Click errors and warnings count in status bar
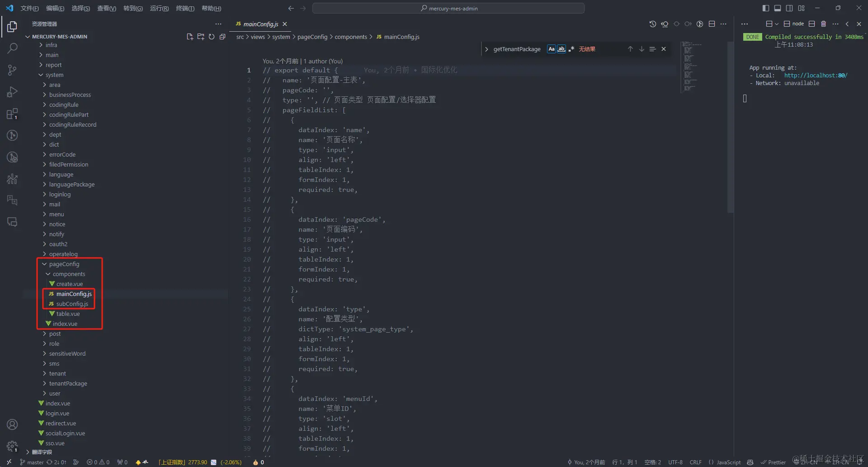 point(98,462)
